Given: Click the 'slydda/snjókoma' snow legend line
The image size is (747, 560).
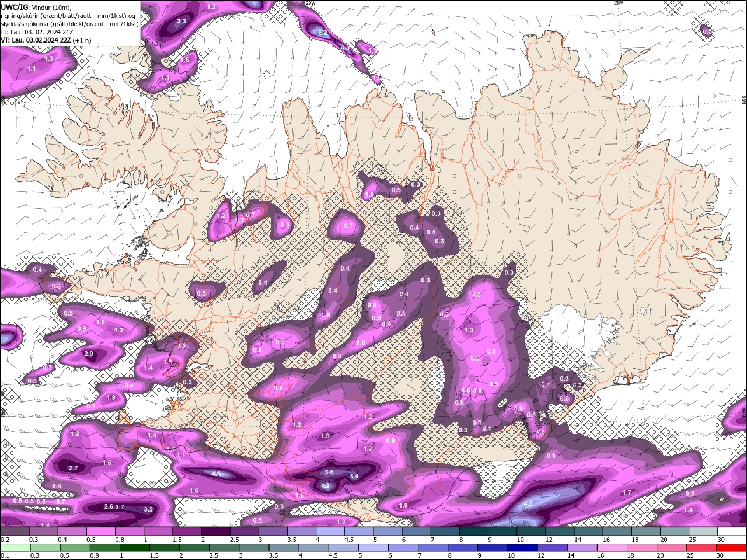Looking at the screenshot, I should (69, 24).
